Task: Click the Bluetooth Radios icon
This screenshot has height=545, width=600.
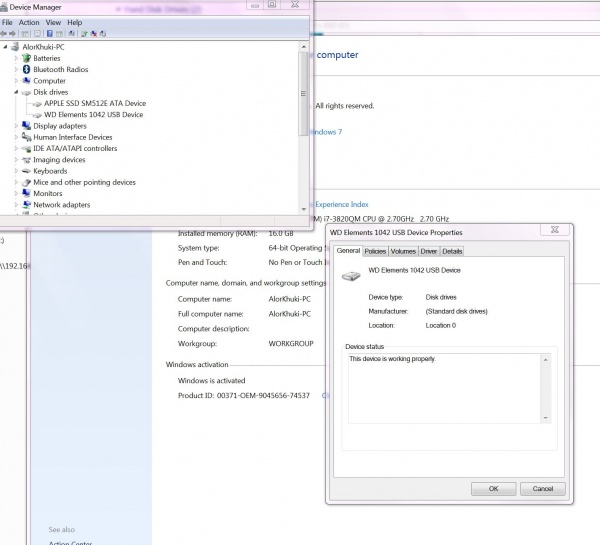Action: tap(26, 69)
